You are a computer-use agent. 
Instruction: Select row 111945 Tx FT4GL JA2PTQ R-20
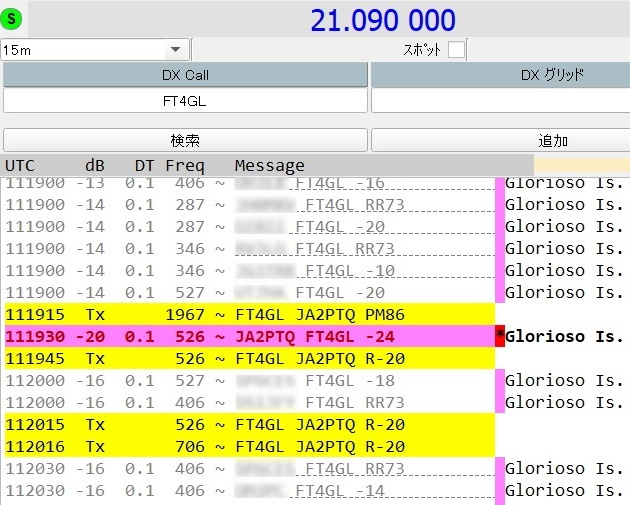(250, 359)
